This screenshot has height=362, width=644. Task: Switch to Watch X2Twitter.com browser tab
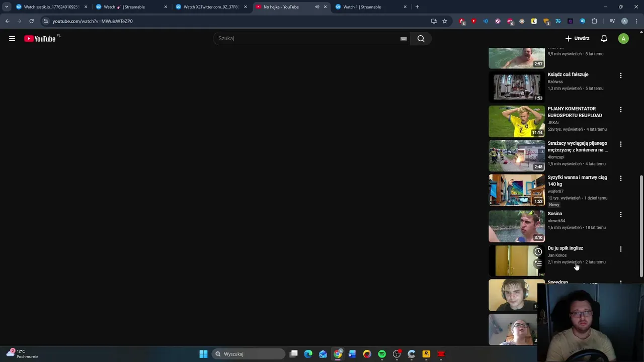tap(211, 7)
